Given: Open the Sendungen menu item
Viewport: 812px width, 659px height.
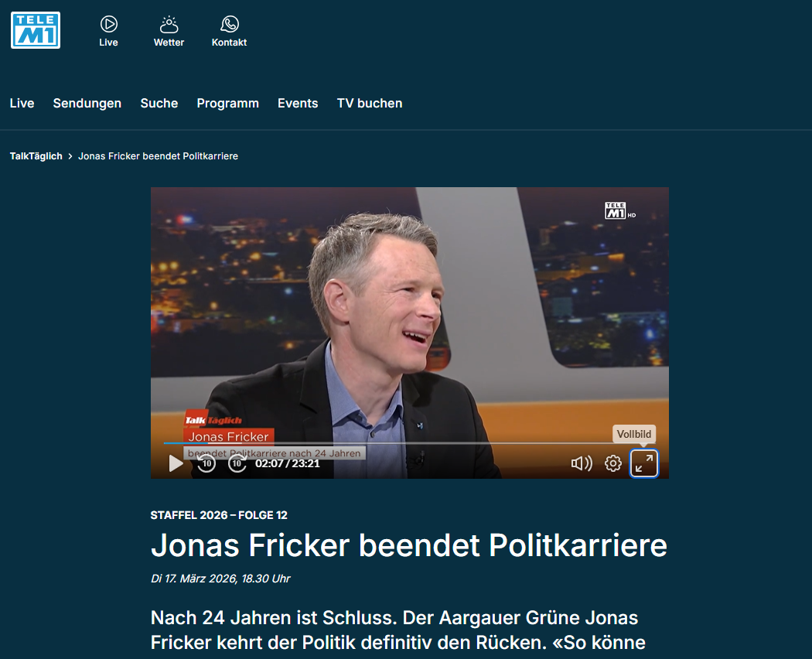Looking at the screenshot, I should pyautogui.click(x=87, y=103).
